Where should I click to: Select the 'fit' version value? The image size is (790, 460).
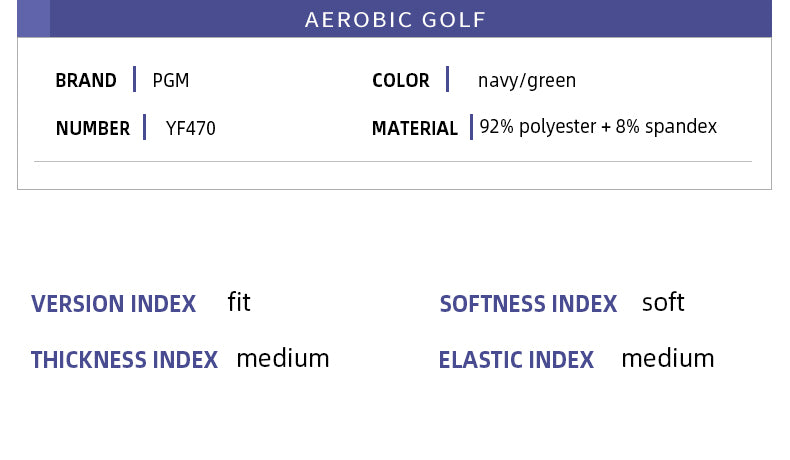(239, 302)
